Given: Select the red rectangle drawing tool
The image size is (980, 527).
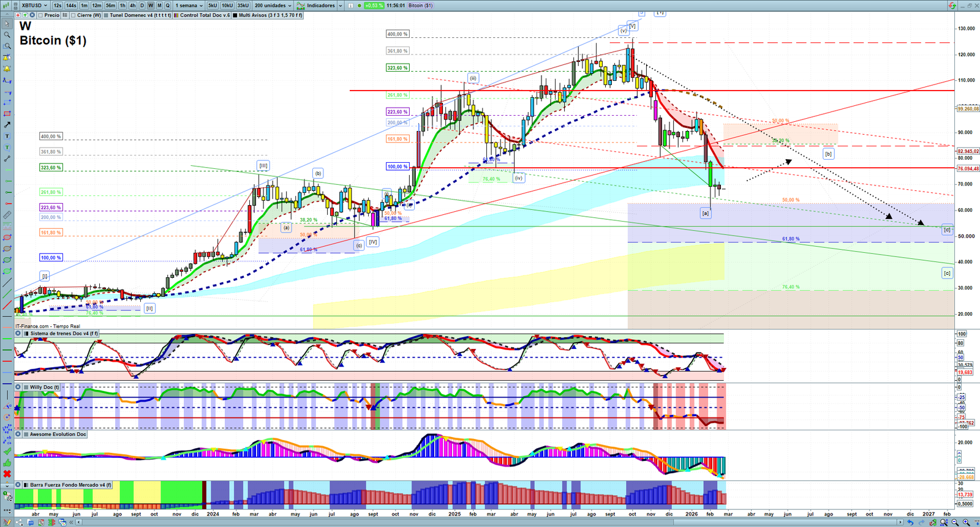Looking at the screenshot, I should tap(7, 114).
